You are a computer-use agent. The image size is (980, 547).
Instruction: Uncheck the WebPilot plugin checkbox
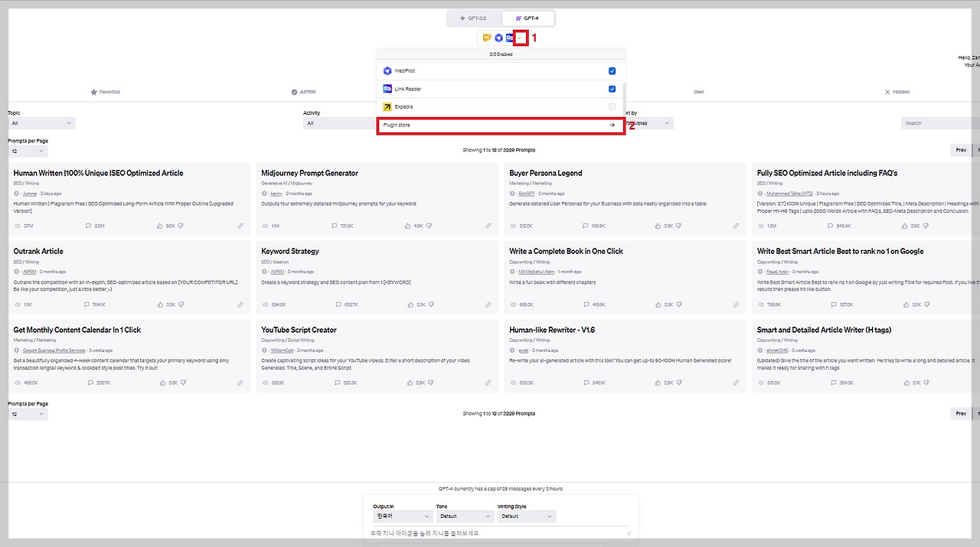612,71
